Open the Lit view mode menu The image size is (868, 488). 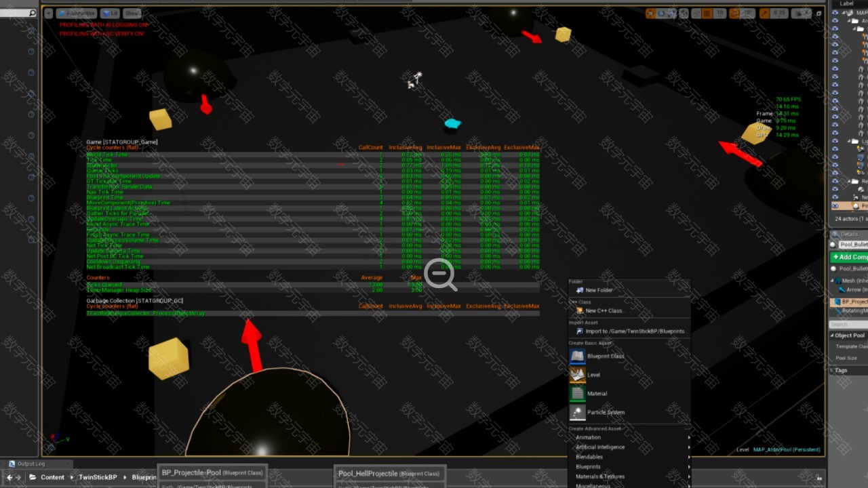pyautogui.click(x=110, y=13)
